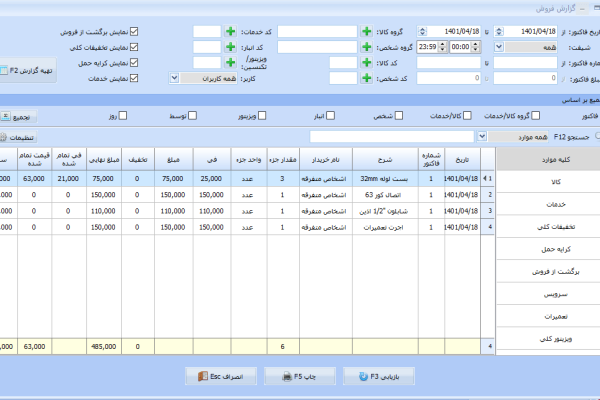The width and height of the screenshot is (600, 400).
Task: Click total 485,000 in summary row
Action: click(x=104, y=346)
